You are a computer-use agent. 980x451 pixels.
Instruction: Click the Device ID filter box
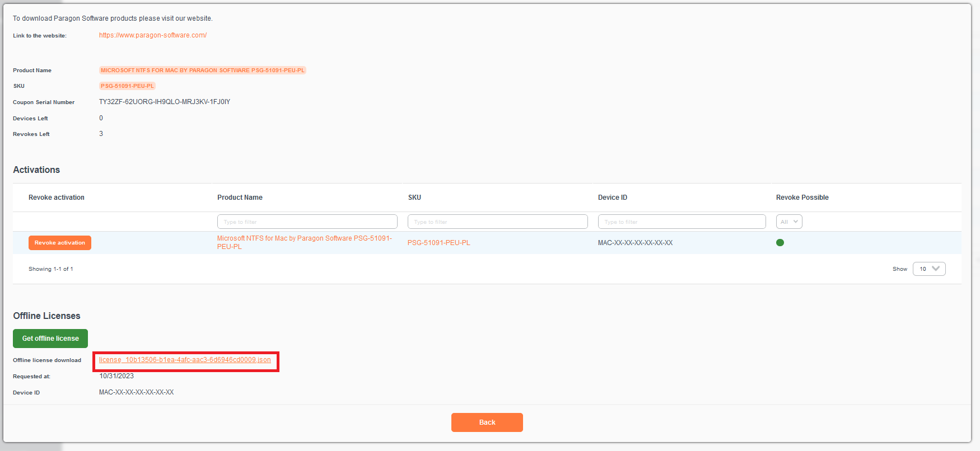coord(682,222)
